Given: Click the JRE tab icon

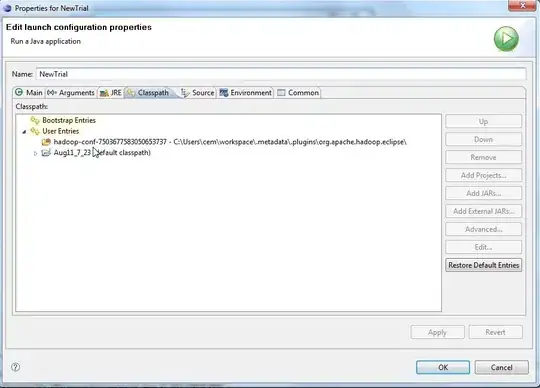Looking at the screenshot, I should coord(104,93).
